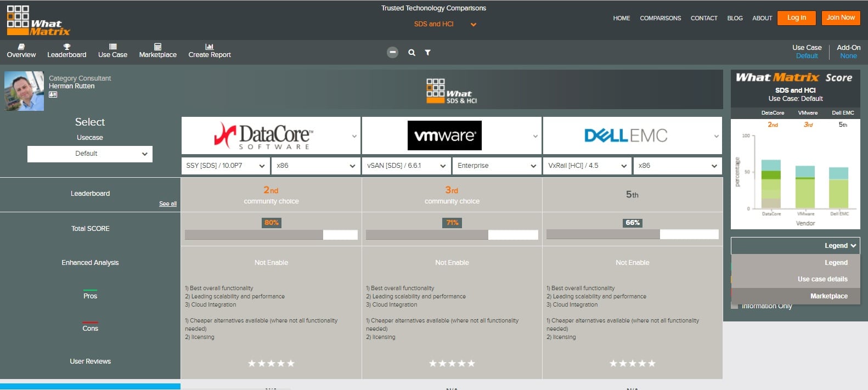Click the round minus collapse icon

point(392,53)
